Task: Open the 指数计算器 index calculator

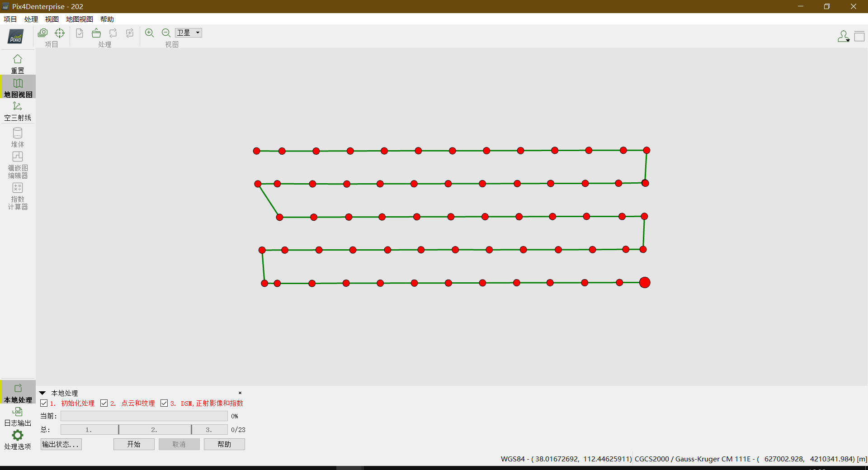Action: [18, 196]
